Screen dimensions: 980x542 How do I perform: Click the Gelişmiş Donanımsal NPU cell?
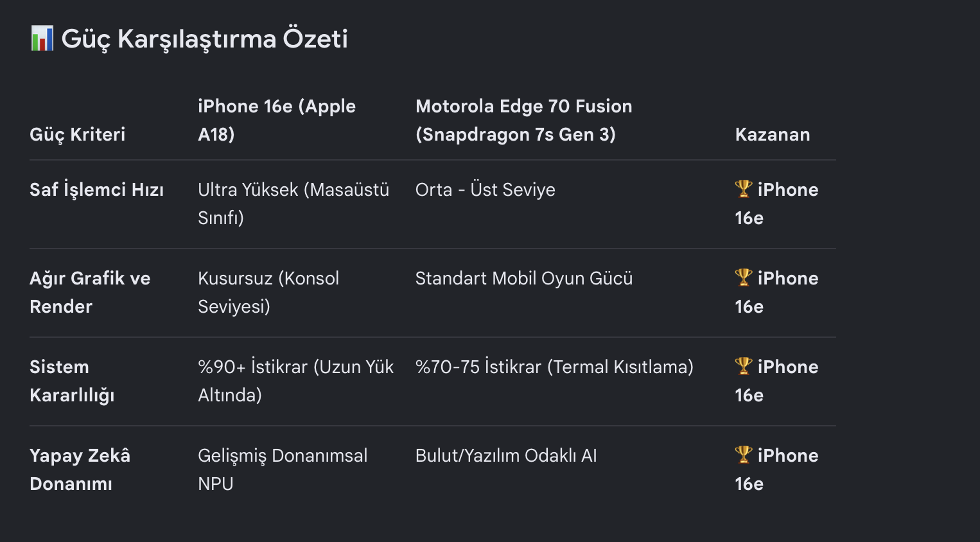(283, 469)
